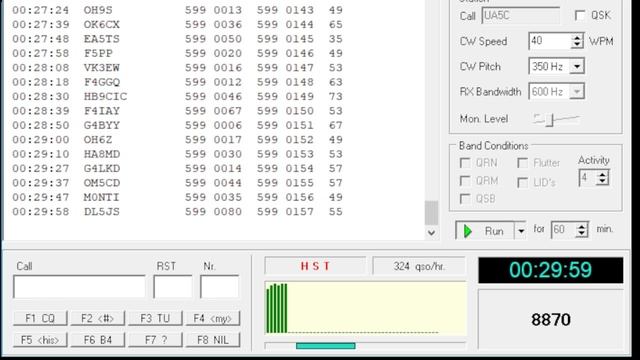Click the log scrollbar thumb
640x360 pixels.
431,213
